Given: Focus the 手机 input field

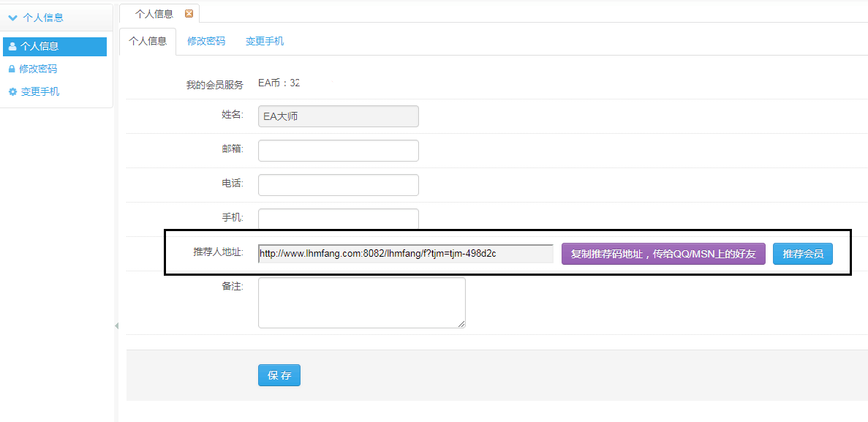Looking at the screenshot, I should 338,218.
